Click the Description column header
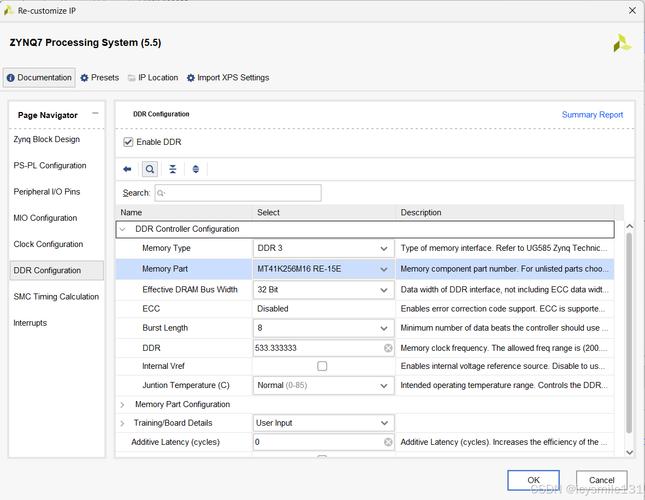This screenshot has width=645, height=500. pos(505,213)
